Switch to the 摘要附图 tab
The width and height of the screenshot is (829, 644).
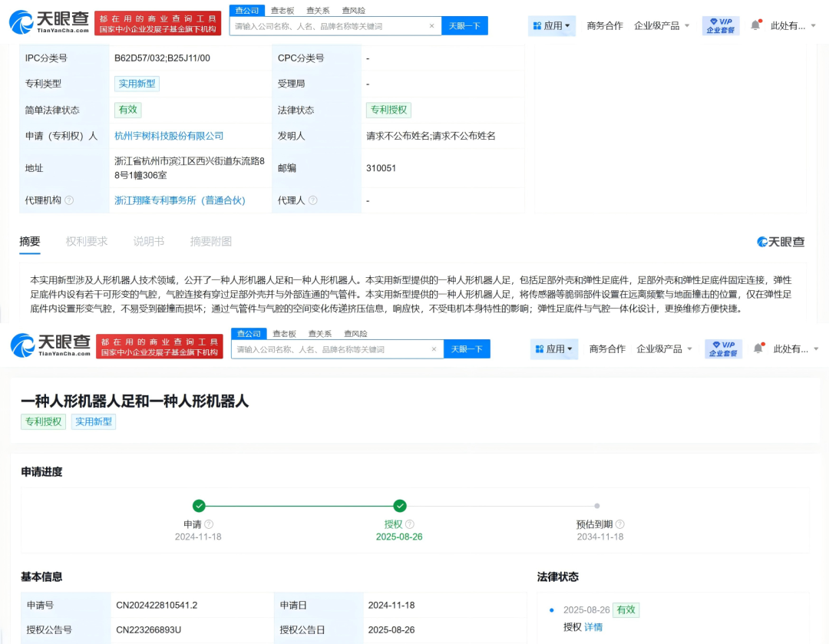point(210,242)
